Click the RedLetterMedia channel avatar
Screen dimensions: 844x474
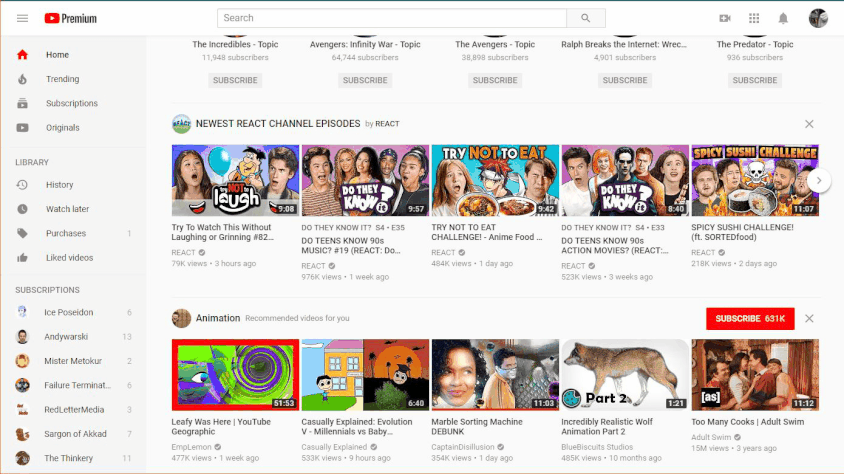22,409
